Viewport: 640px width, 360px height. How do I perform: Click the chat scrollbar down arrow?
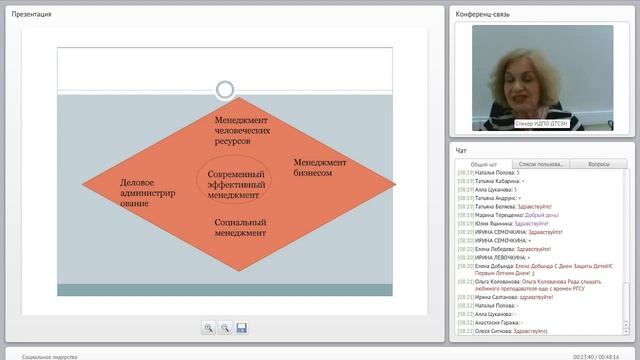click(626, 331)
